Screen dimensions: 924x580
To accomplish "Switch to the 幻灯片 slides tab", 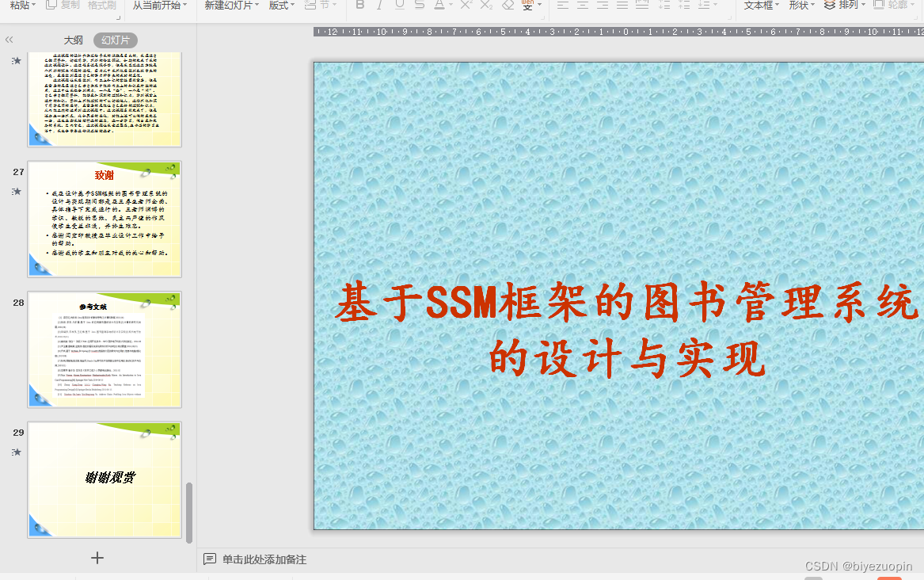I will 116,40.
